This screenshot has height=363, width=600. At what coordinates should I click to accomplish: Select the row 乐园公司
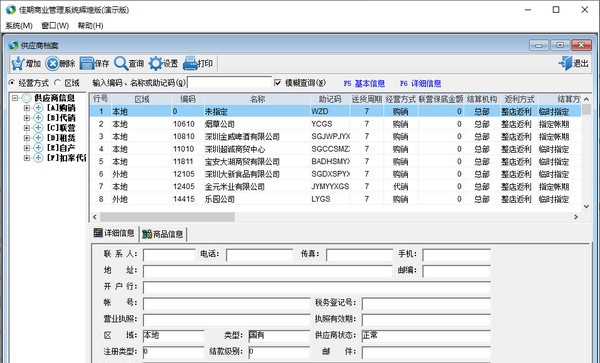click(336, 199)
